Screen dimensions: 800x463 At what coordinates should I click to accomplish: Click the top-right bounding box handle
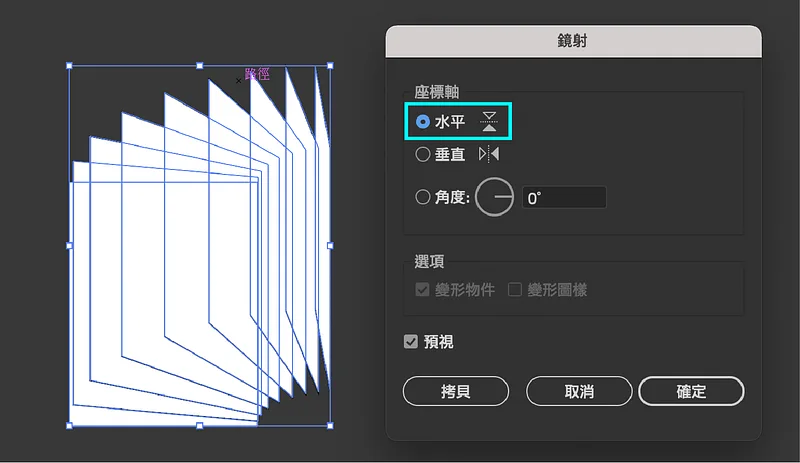tap(330, 66)
